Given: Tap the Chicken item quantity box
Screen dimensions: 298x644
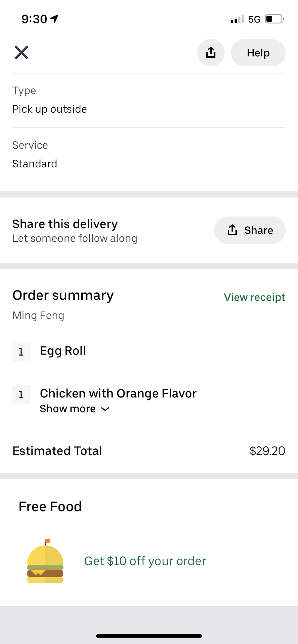Looking at the screenshot, I should (21, 394).
